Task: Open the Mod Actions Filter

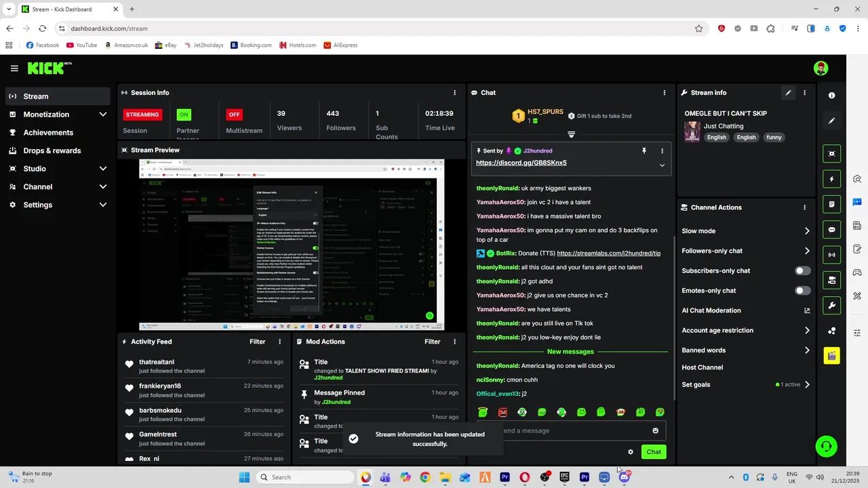Action: pyautogui.click(x=432, y=342)
